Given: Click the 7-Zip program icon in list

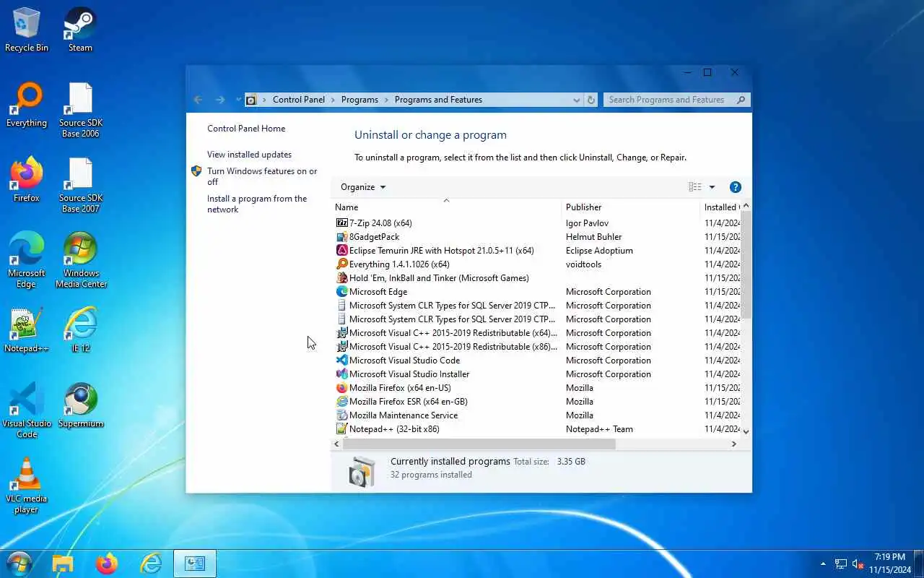Looking at the screenshot, I should pyautogui.click(x=342, y=223).
